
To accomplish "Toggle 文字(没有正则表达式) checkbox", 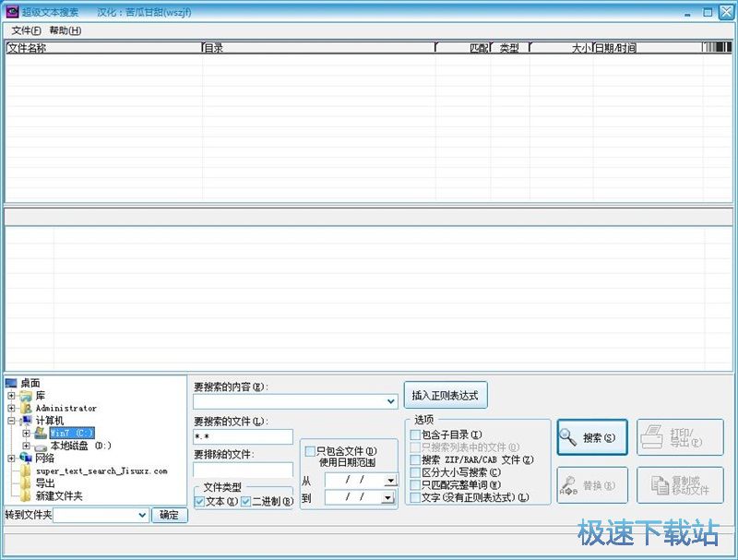I will coord(415,497).
